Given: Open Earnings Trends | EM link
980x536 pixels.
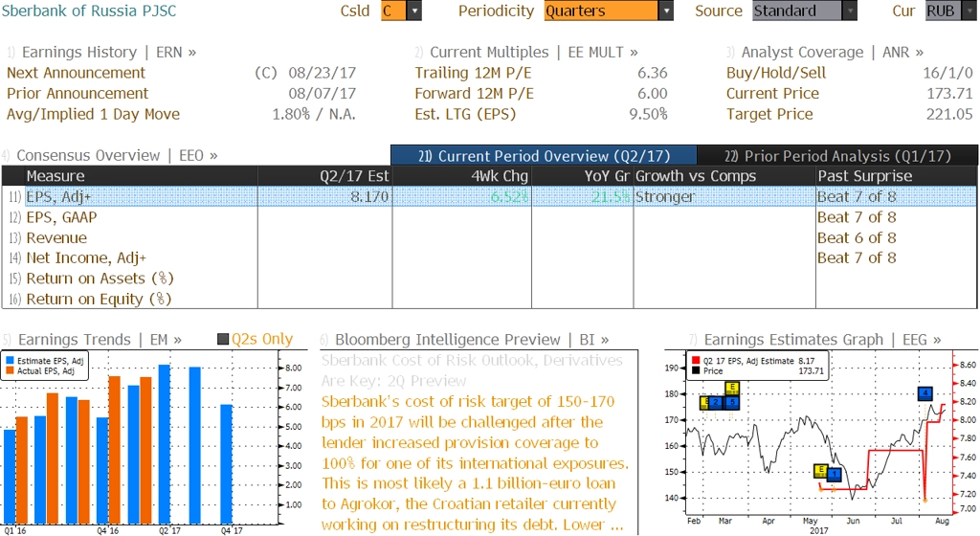Looking at the screenshot, I should coord(100,339).
